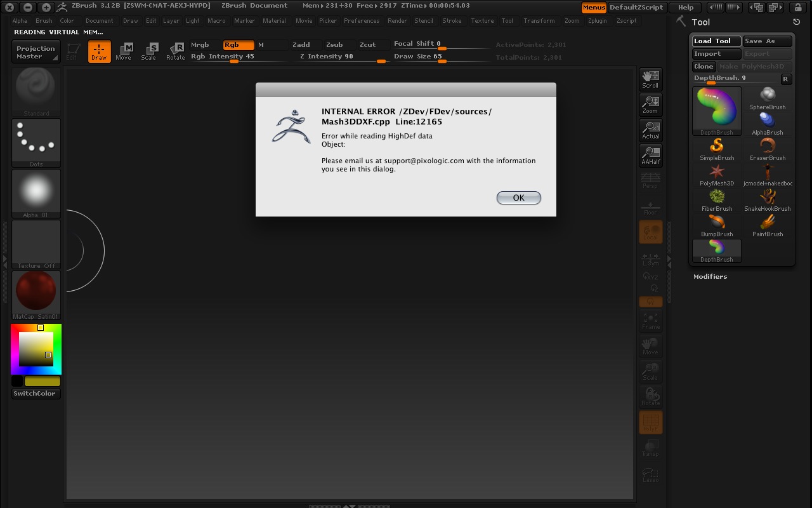Open the Alpha menu
Viewport: 812px width, 508px height.
coord(20,21)
